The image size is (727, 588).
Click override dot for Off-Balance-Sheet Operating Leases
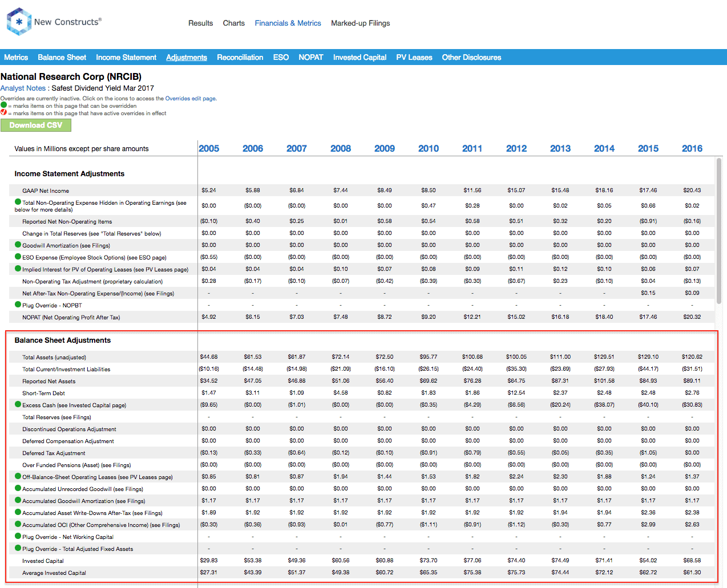click(x=18, y=476)
